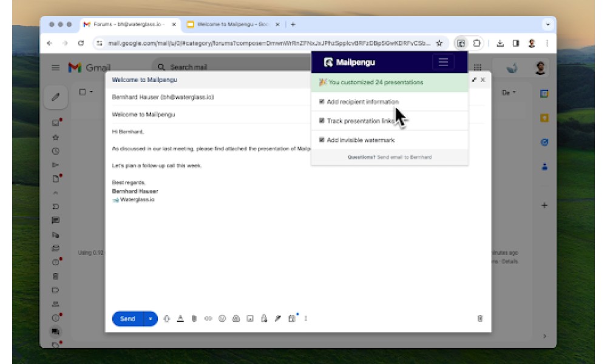Insert files using Drive icon
This screenshot has width=607, height=364.
click(x=236, y=318)
